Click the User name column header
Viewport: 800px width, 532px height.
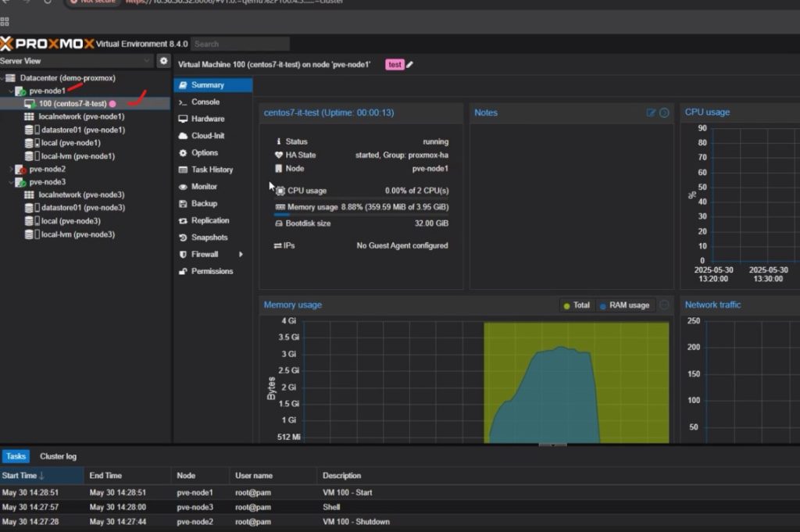pos(273,476)
